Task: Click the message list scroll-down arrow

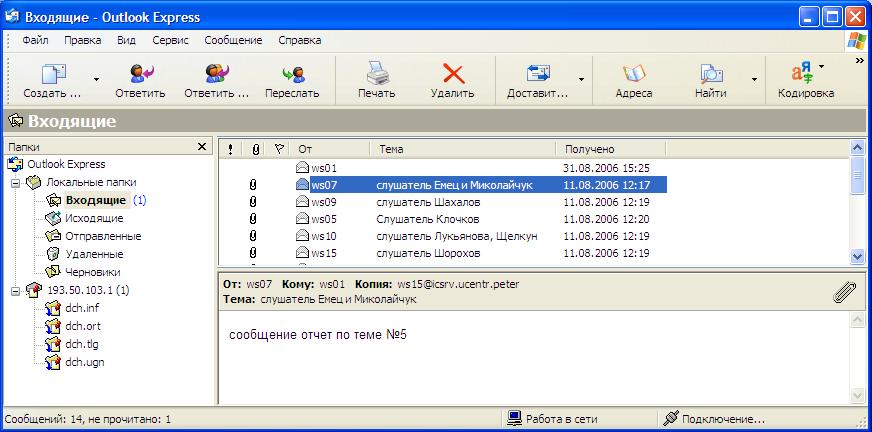Action: tap(858, 256)
